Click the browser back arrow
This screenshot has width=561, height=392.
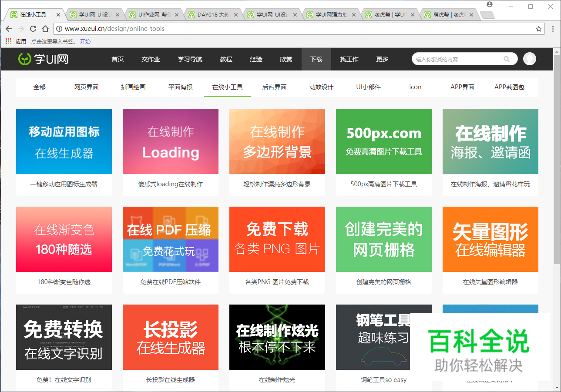(8, 29)
